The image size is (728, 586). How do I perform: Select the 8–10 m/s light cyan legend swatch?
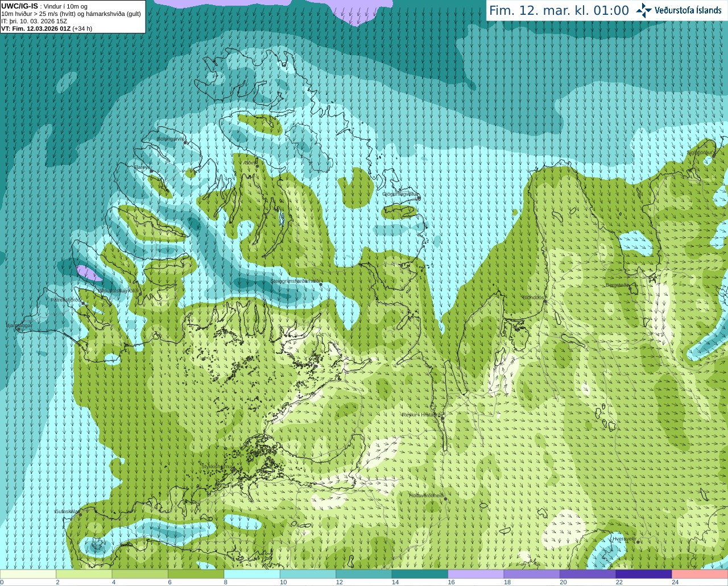pyautogui.click(x=252, y=574)
